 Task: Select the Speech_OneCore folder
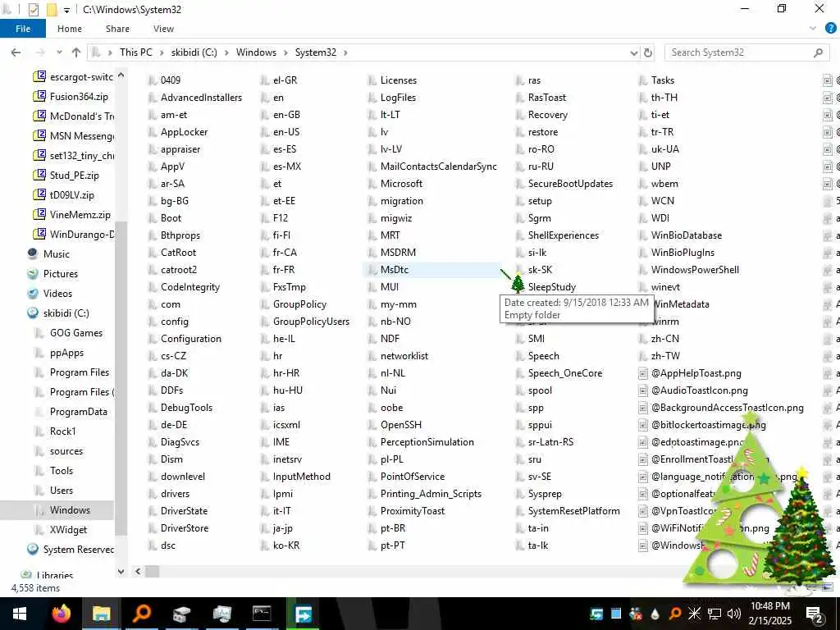click(x=564, y=373)
